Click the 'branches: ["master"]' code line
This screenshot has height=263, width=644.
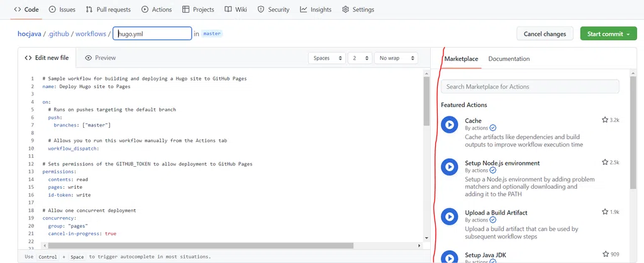coord(82,125)
